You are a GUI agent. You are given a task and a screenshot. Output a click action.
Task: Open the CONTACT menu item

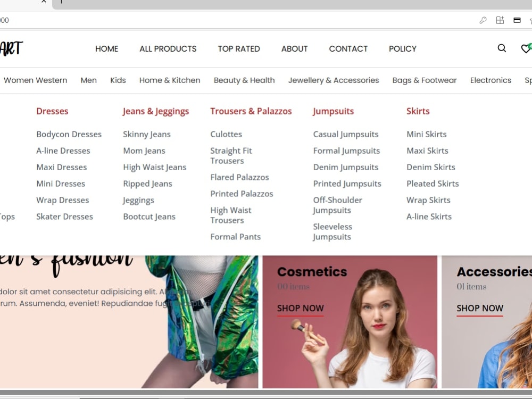click(x=348, y=49)
